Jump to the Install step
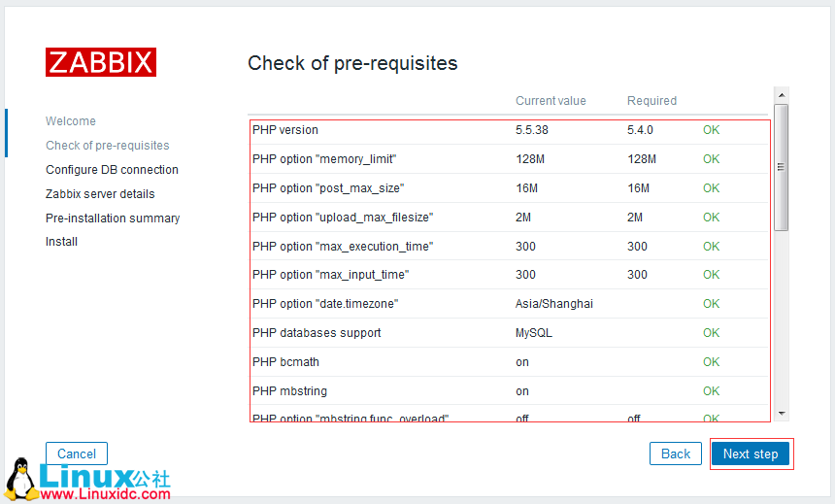This screenshot has width=835, height=504. coord(61,242)
